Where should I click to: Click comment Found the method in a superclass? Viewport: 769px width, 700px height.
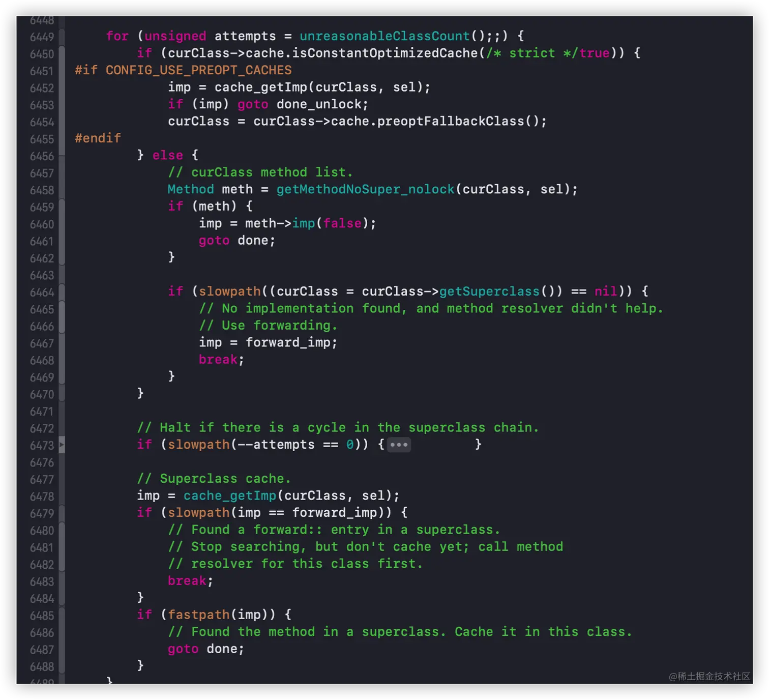pos(400,632)
